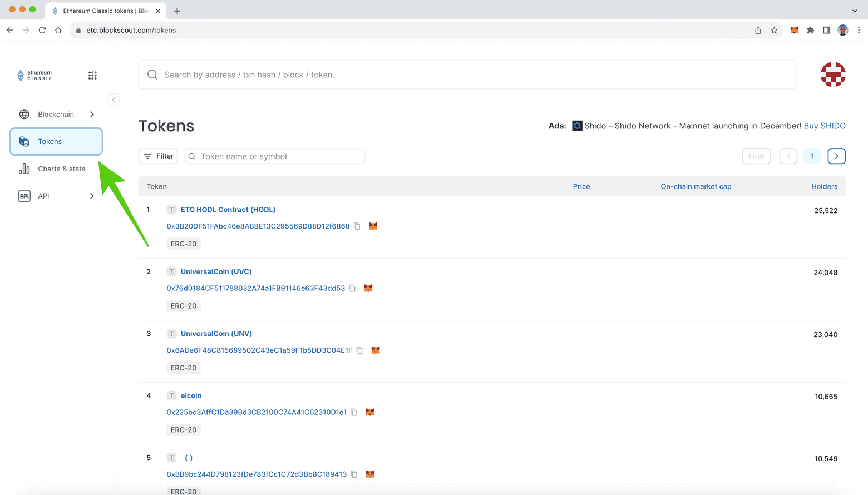This screenshot has width=868, height=495.
Task: Add UniversalCoin (UVC) to MetaMask wallet
Action: point(368,288)
